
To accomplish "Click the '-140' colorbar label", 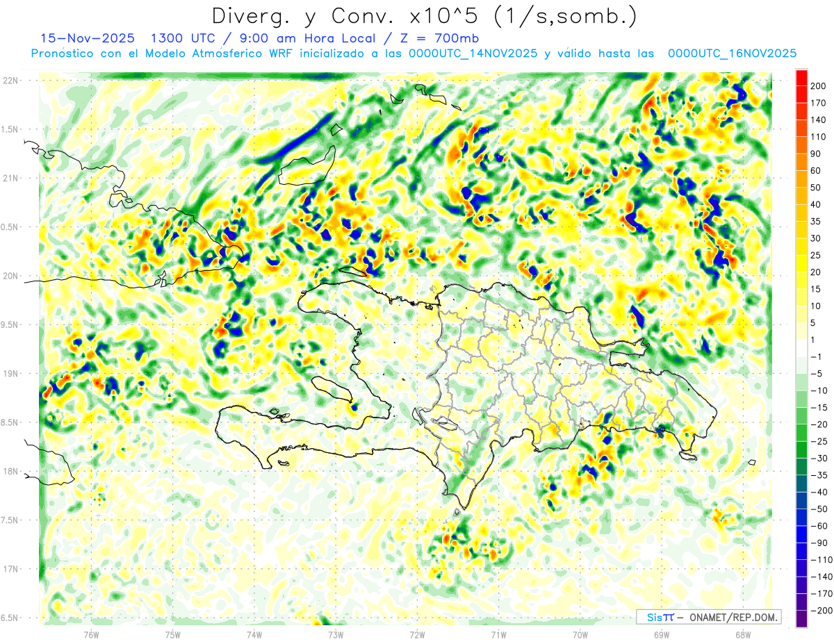I will (x=821, y=577).
